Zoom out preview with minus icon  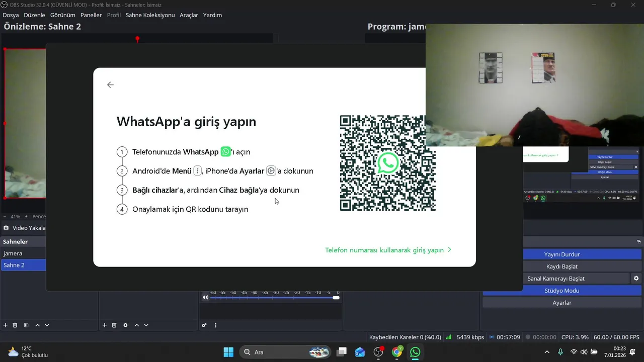click(x=5, y=217)
